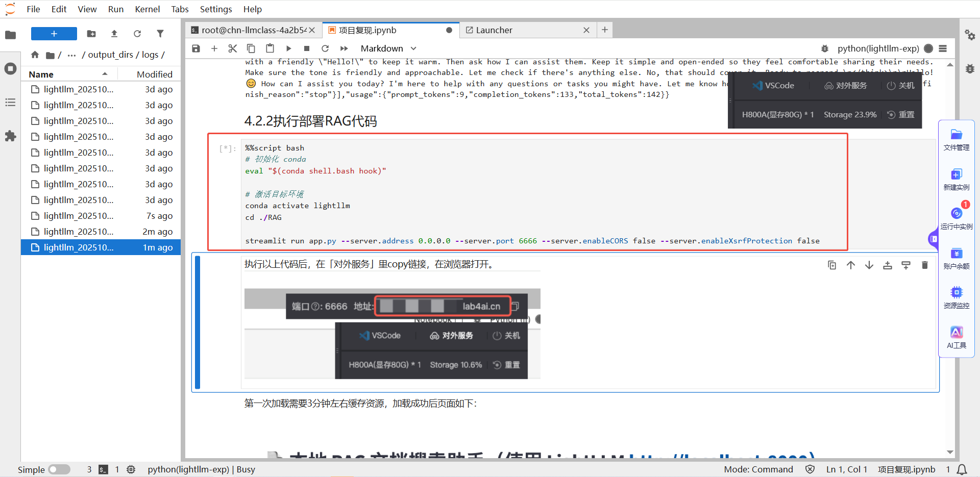Restart kernel and run all cells
The width and height of the screenshot is (980, 477).
point(344,48)
